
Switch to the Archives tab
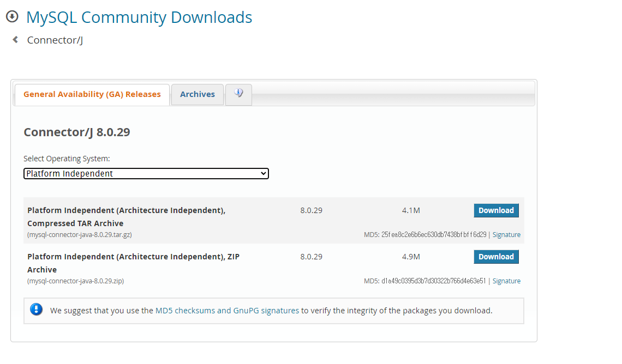pyautogui.click(x=197, y=94)
